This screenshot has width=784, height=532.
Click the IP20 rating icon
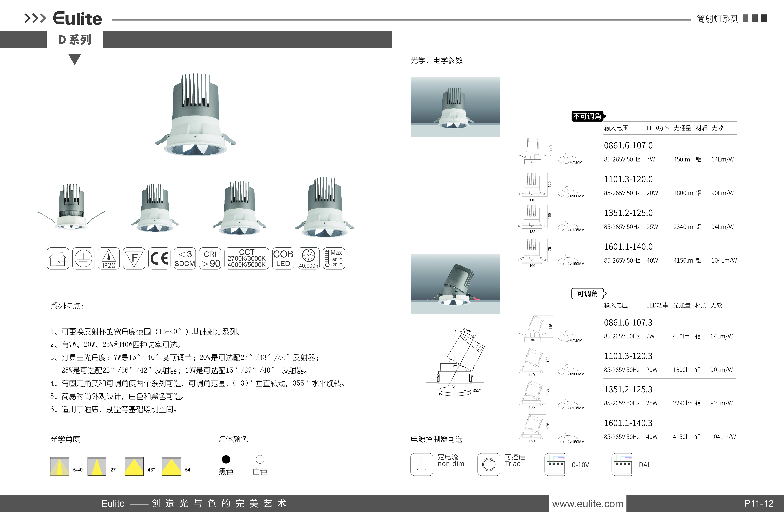point(109,258)
